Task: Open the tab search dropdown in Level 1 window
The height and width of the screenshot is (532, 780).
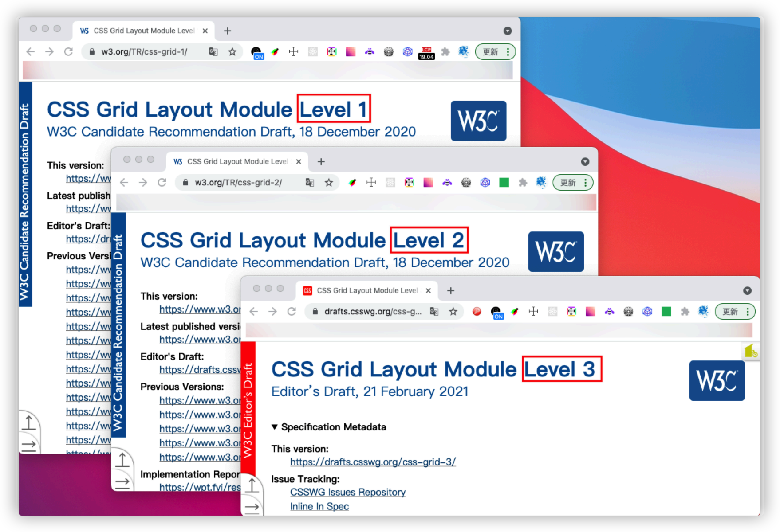Action: (x=508, y=31)
